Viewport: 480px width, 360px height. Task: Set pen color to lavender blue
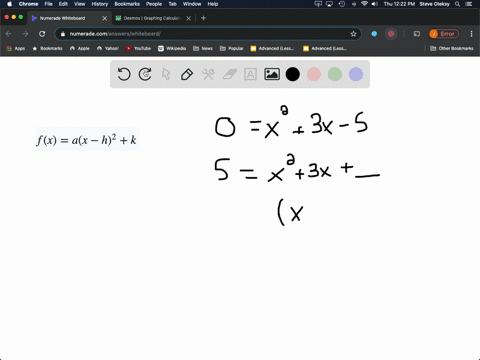click(356, 74)
